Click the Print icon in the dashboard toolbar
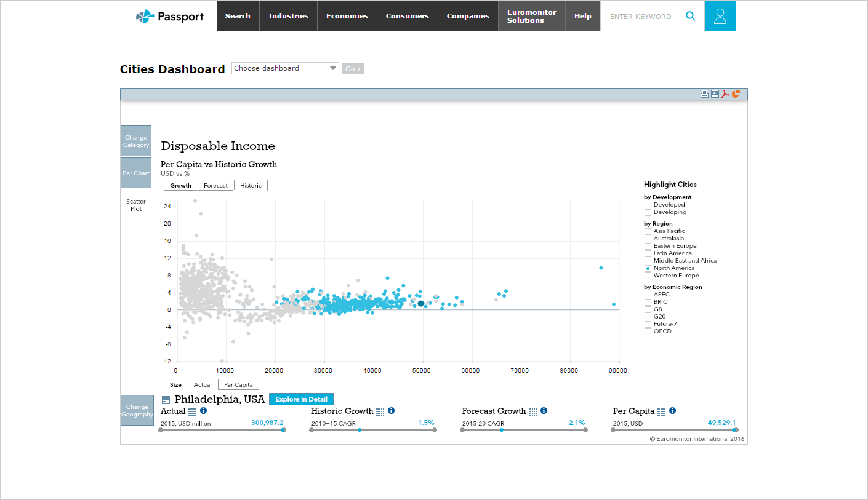Screen dimensions: 868x500 click(x=705, y=93)
